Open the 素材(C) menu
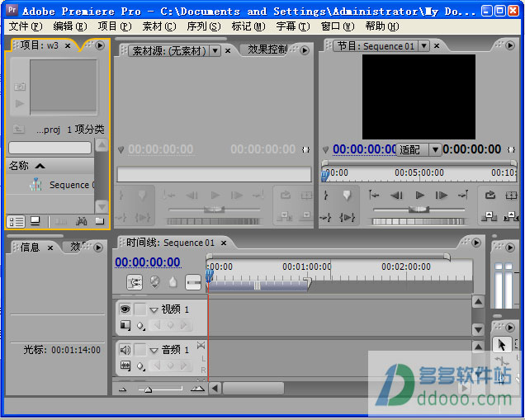Screen dimensions: 525x420 pyautogui.click(x=159, y=26)
